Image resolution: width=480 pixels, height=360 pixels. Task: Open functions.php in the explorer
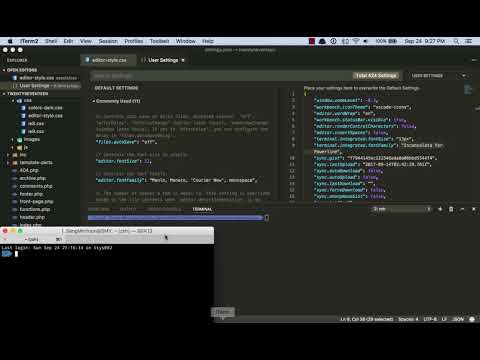point(35,209)
